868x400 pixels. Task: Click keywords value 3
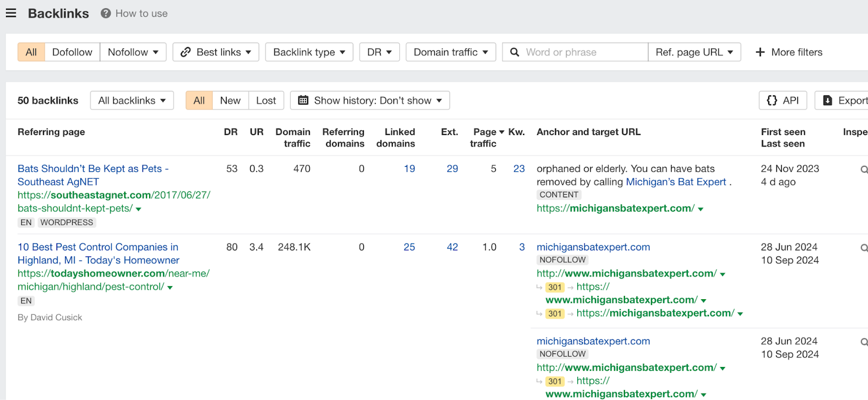(x=522, y=247)
